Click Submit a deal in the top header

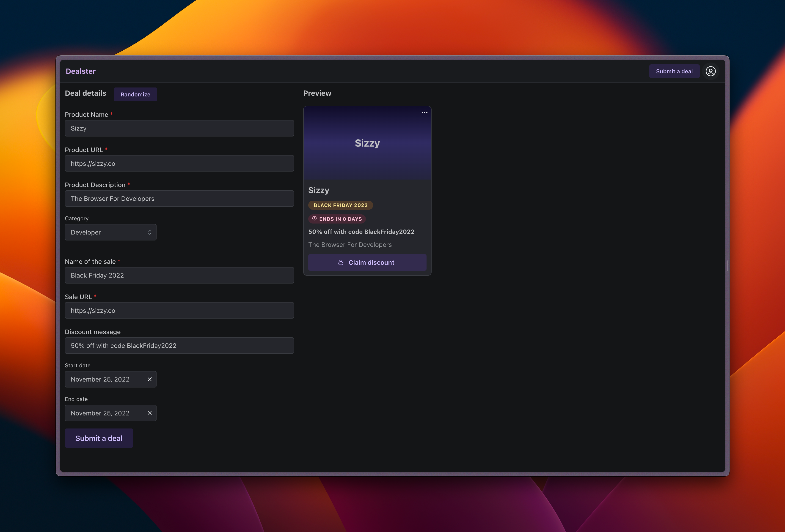click(x=674, y=71)
